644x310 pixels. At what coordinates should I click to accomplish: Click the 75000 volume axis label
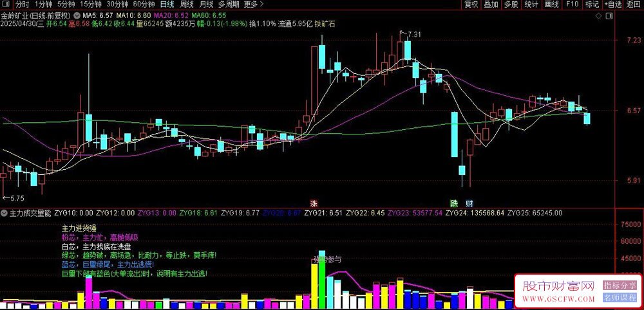[630, 224]
